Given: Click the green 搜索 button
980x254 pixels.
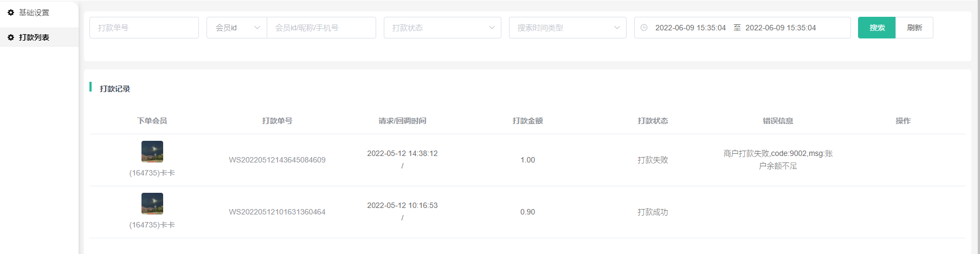Looking at the screenshot, I should pos(876,28).
